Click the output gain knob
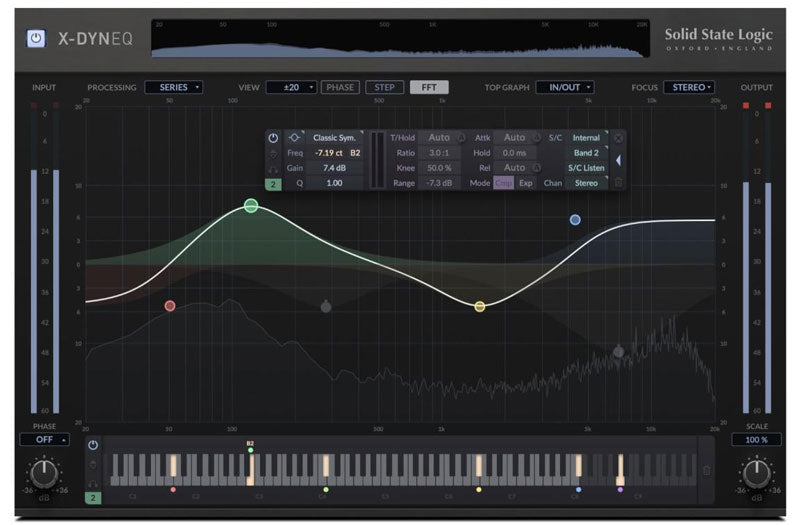 tap(756, 473)
